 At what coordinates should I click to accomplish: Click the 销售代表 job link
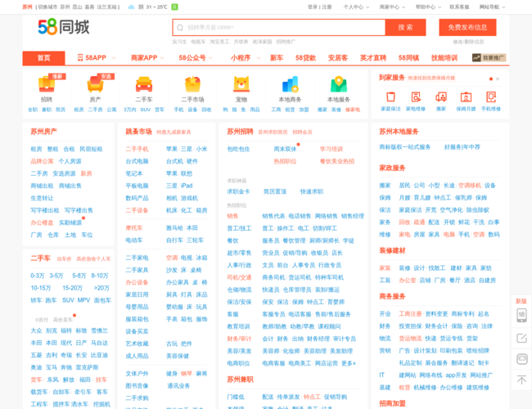click(273, 216)
